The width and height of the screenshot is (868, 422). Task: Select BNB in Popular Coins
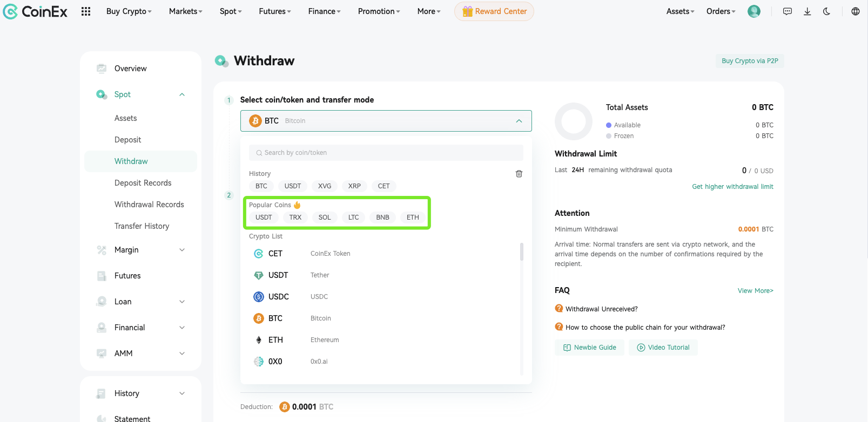coord(382,217)
